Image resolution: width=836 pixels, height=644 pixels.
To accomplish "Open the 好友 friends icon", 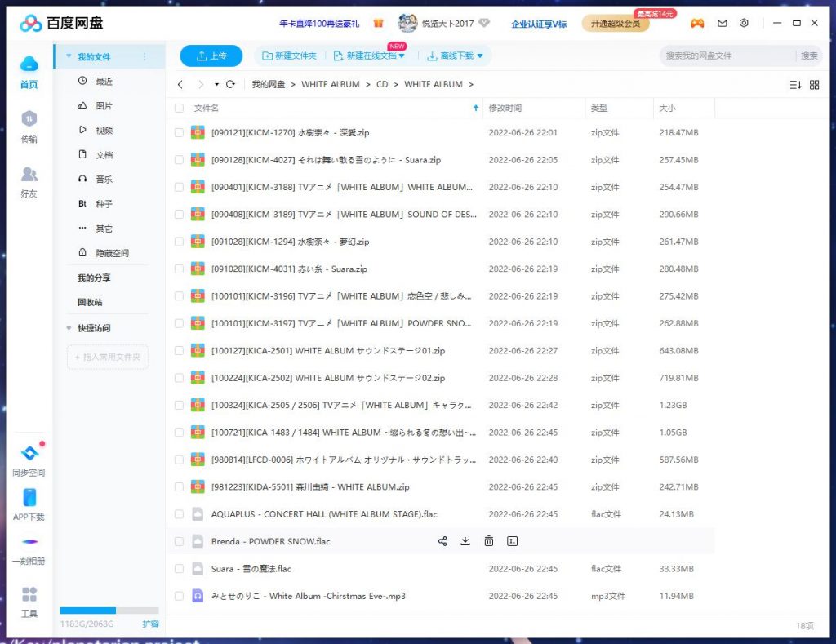I will click(29, 174).
